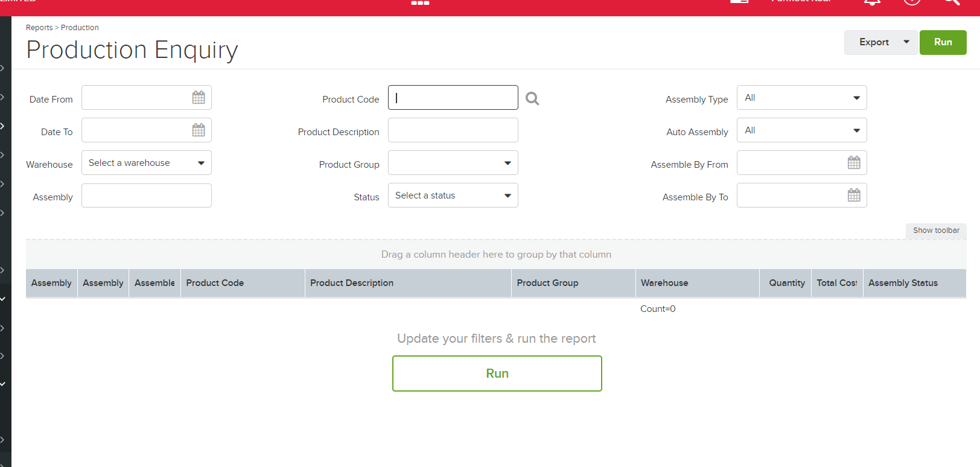Click the group-by drag area hint text

pyautogui.click(x=496, y=255)
